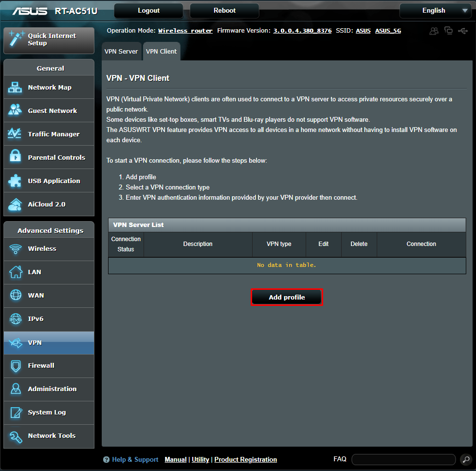Viewport: 476px width, 471px height.
Task: Click the USB status icon in header
Action: click(x=462, y=31)
